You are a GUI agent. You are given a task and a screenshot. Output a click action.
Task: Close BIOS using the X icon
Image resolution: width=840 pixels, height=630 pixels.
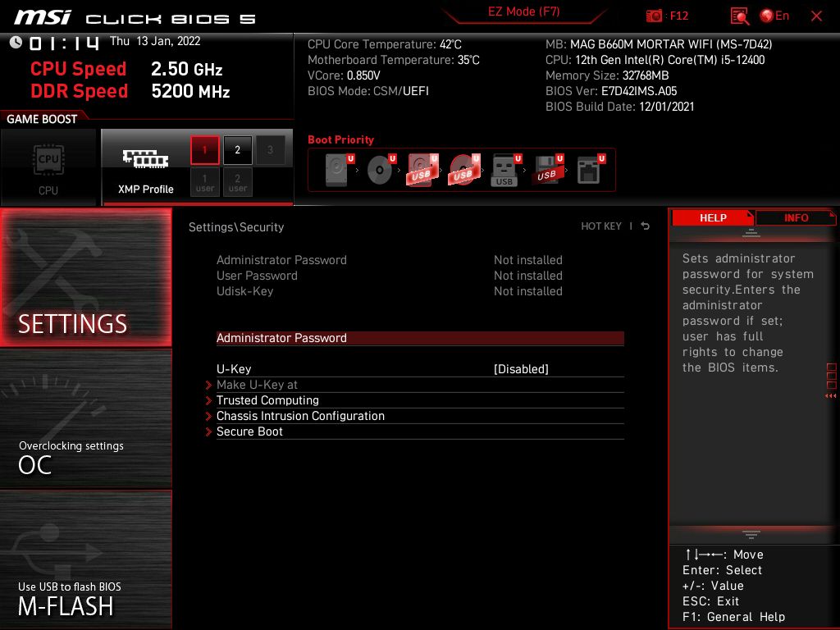[x=816, y=16]
